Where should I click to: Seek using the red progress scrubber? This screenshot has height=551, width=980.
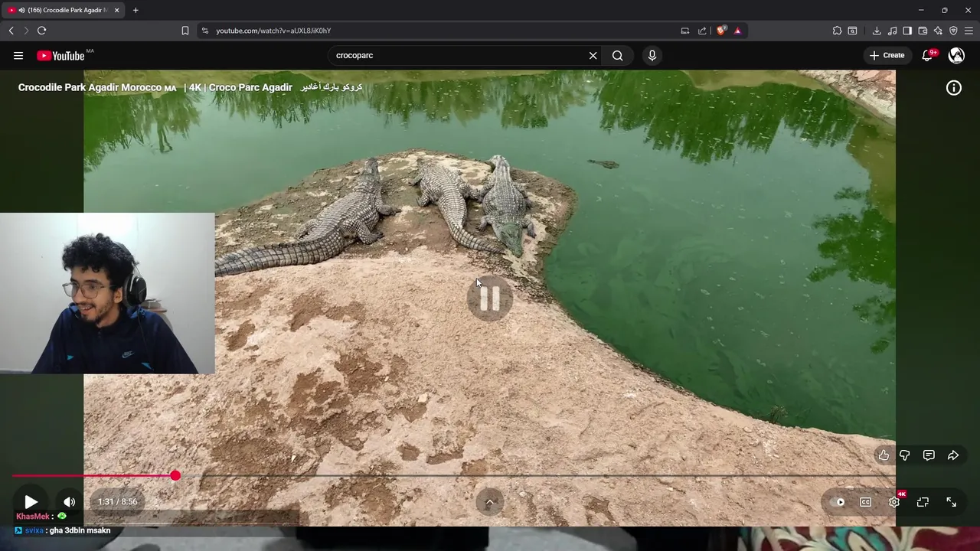point(175,476)
